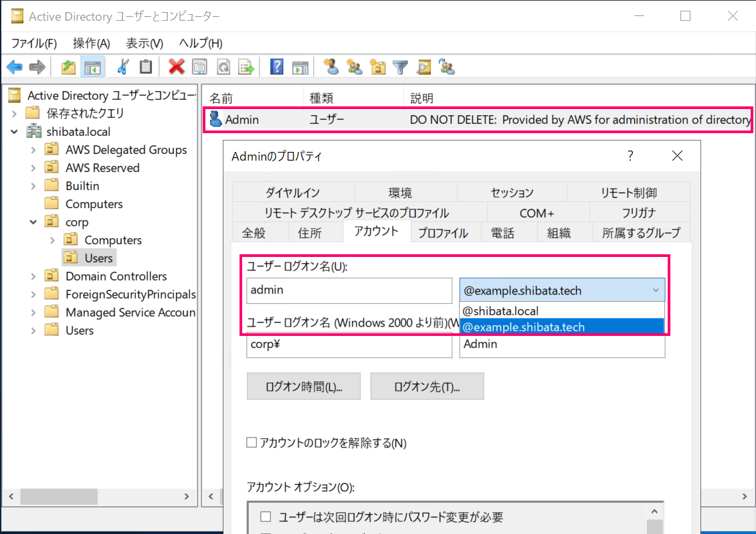Collapse the corp organizational unit arrow
The width and height of the screenshot is (756, 534).
(33, 222)
